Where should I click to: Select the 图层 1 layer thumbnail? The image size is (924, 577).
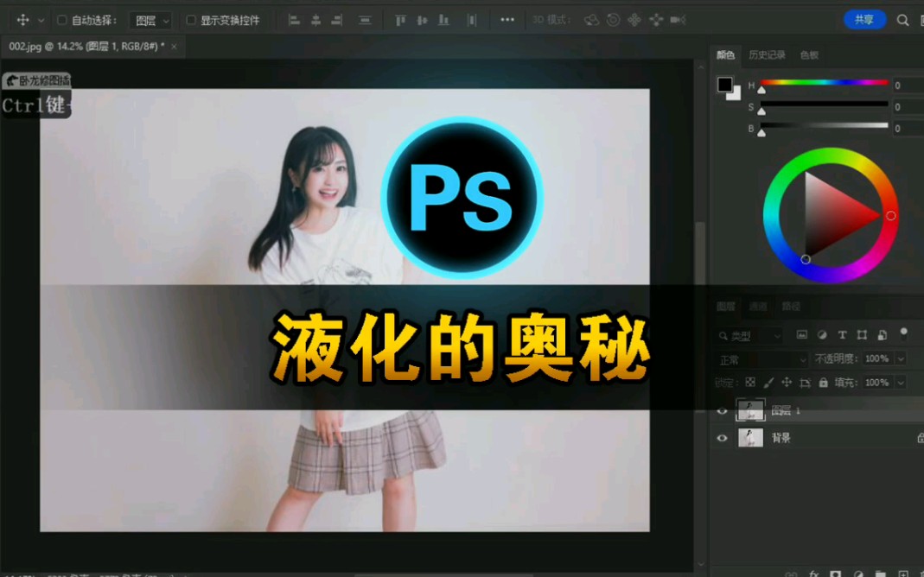tap(750, 410)
